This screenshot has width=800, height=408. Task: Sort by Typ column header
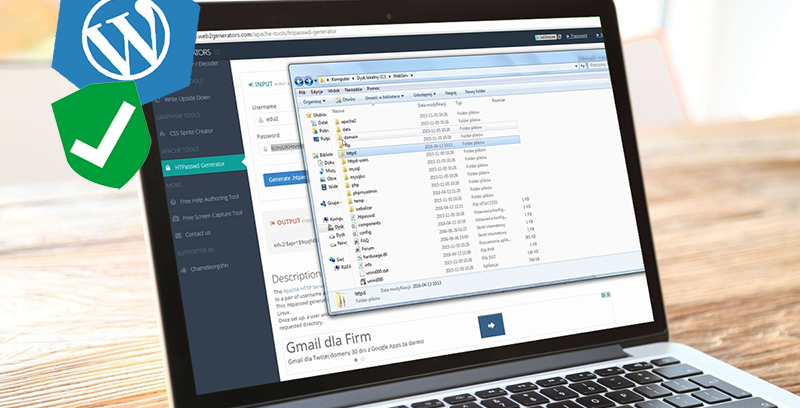click(459, 103)
